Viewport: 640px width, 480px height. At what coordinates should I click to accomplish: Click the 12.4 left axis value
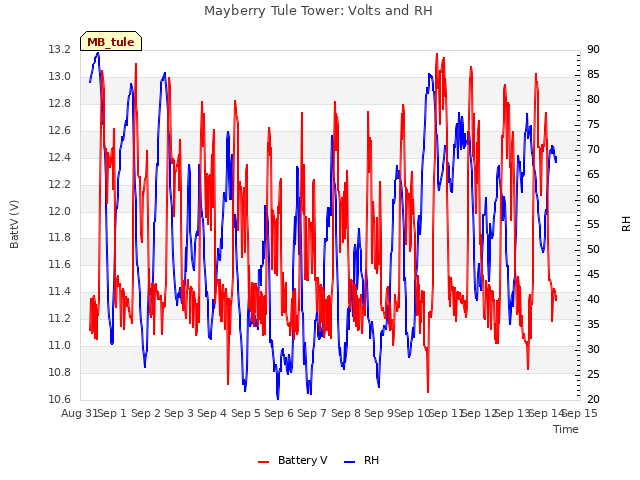coord(60,158)
